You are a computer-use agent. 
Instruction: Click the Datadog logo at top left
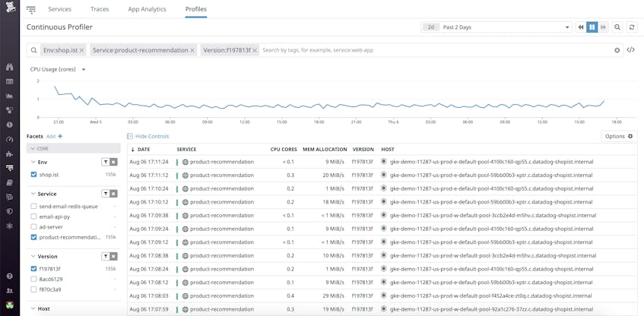[10, 8]
